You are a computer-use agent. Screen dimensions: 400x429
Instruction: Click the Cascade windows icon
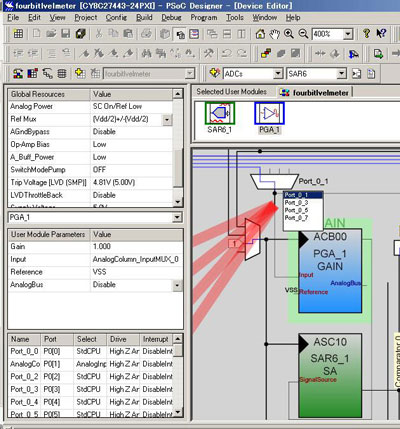pyautogui.click(x=212, y=34)
